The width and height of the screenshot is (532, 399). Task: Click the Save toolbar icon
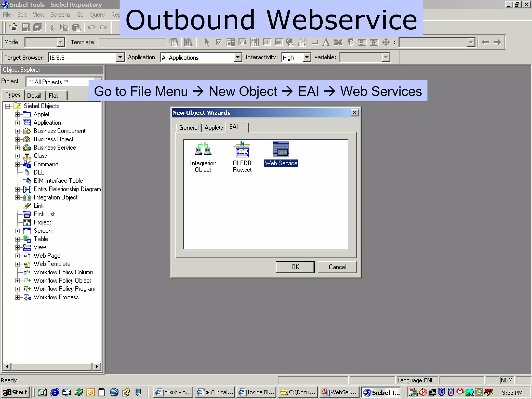[x=25, y=27]
